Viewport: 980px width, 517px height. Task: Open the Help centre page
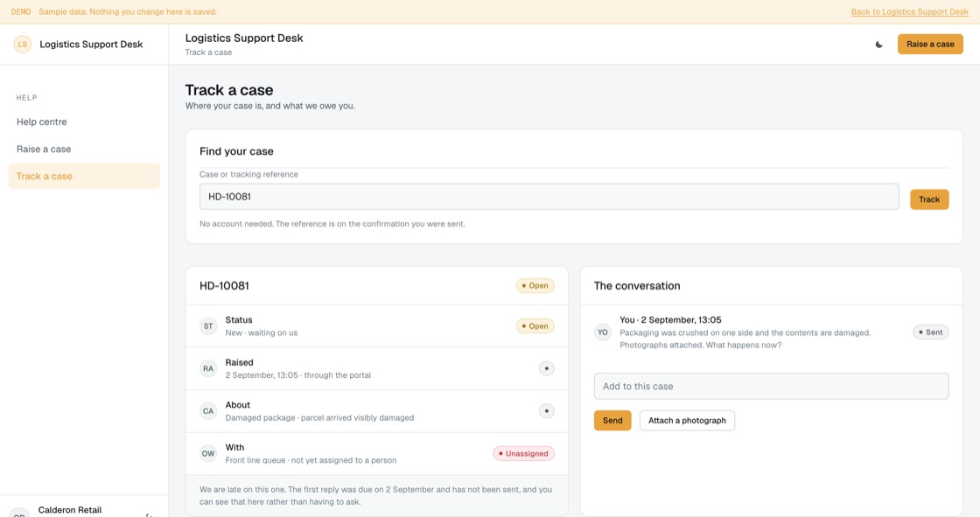(x=84, y=122)
